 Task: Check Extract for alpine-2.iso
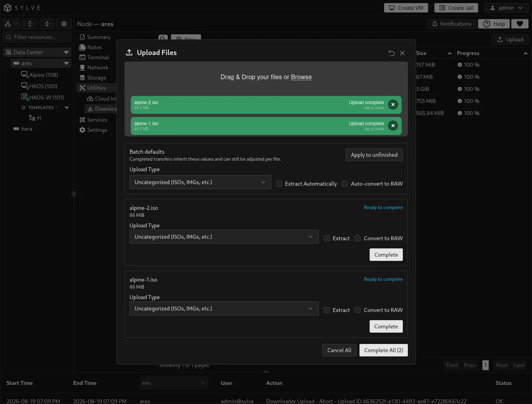pos(327,238)
